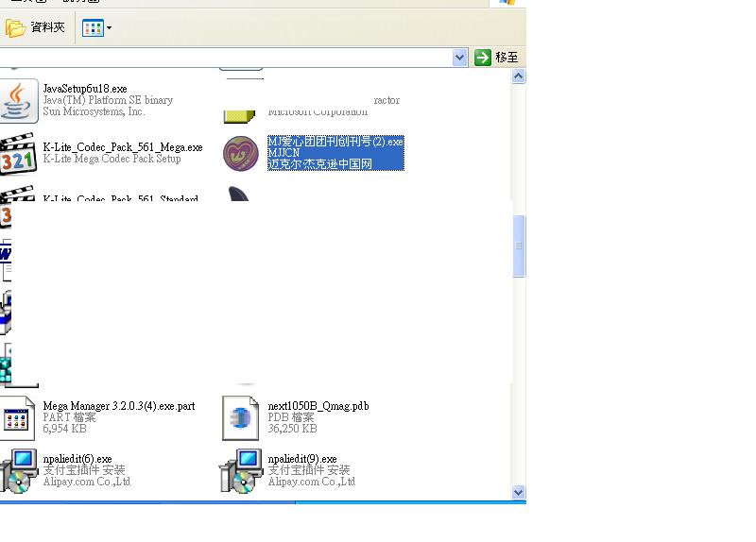Open the Views dropdown in the toolbar
Image resolution: width=756 pixels, height=542 pixels.
[x=96, y=27]
